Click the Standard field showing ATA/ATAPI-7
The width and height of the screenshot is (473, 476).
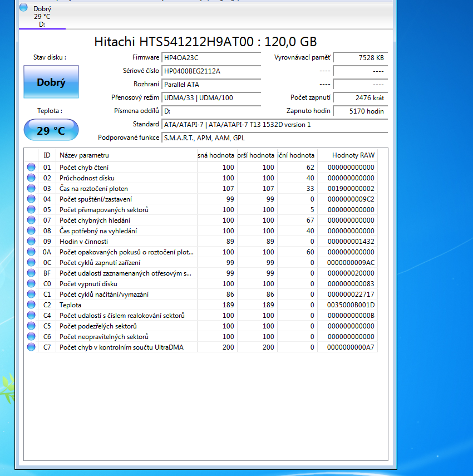tap(274, 125)
